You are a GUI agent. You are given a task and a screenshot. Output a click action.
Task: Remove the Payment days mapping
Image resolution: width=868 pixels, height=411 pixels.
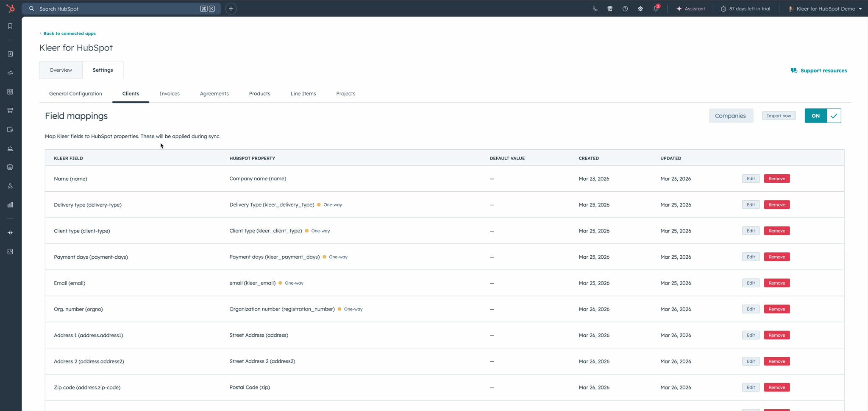777,257
